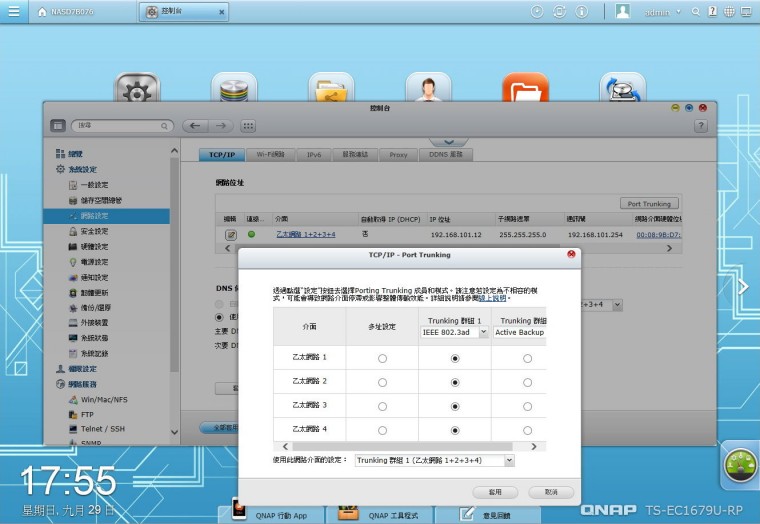
Task: Click the control panel back arrow button
Action: point(195,126)
